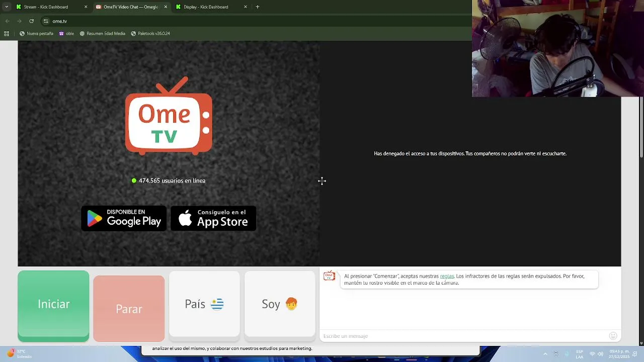Close the Stream - Kick Dashboard tab
The height and width of the screenshot is (362, 644).
(x=86, y=7)
